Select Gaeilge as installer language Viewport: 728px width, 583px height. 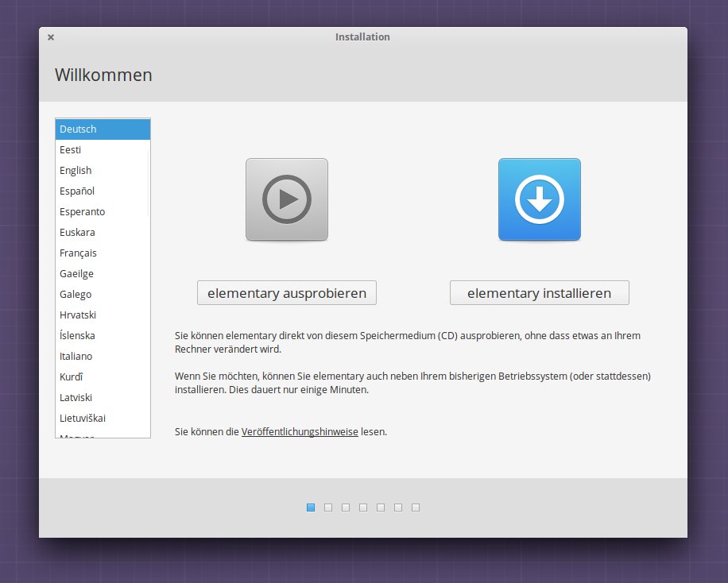[x=103, y=274]
